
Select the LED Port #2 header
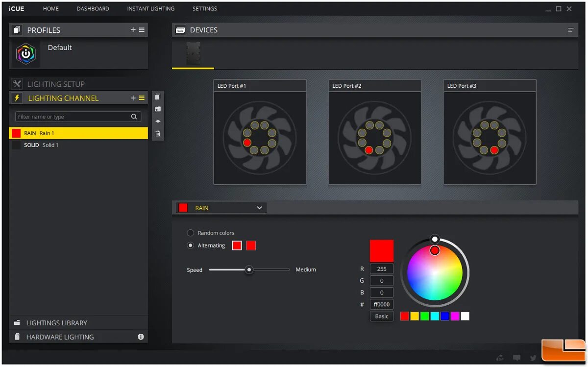pos(375,86)
